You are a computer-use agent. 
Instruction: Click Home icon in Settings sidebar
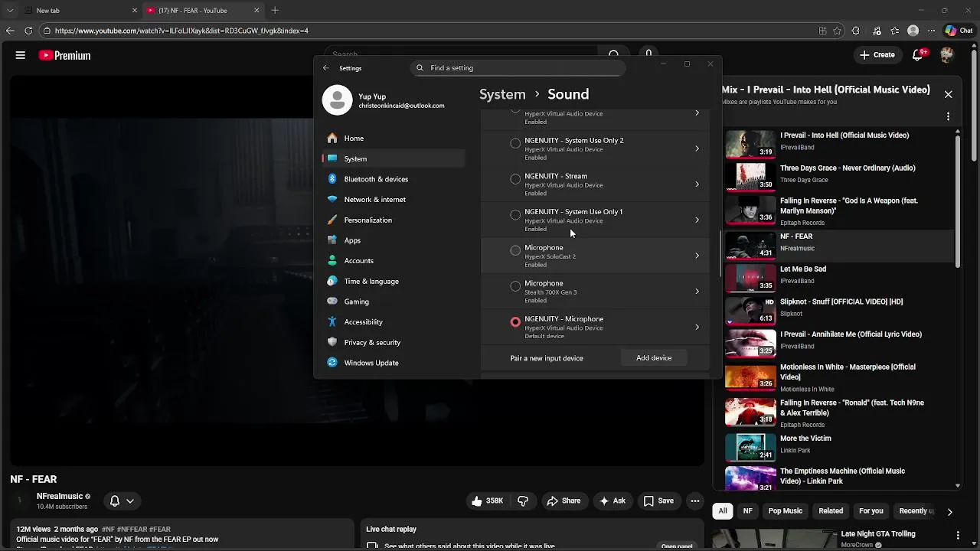tap(332, 139)
